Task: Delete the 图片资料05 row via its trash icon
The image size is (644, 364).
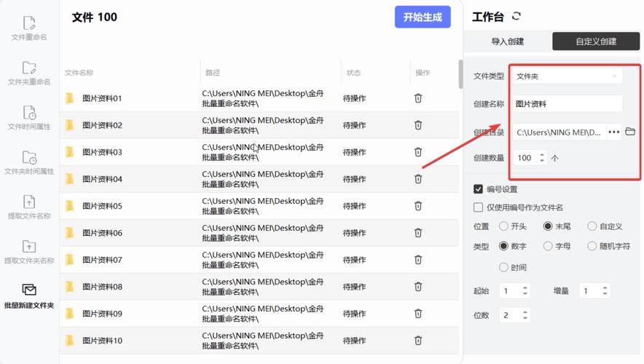Action: [x=418, y=205]
